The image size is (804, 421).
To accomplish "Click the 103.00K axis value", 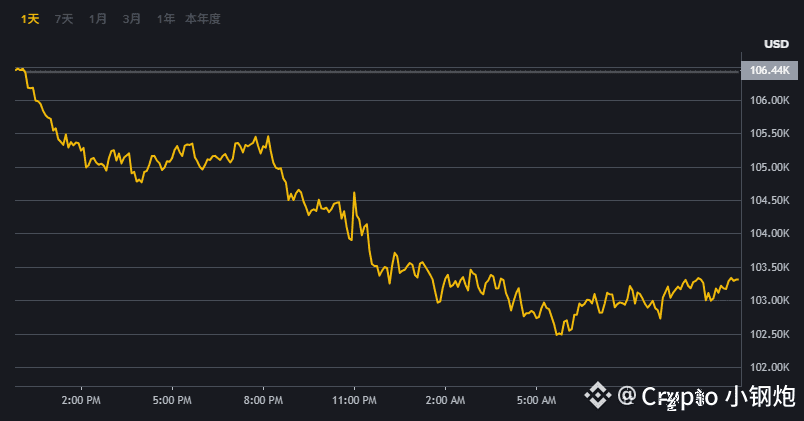I will 770,300.
